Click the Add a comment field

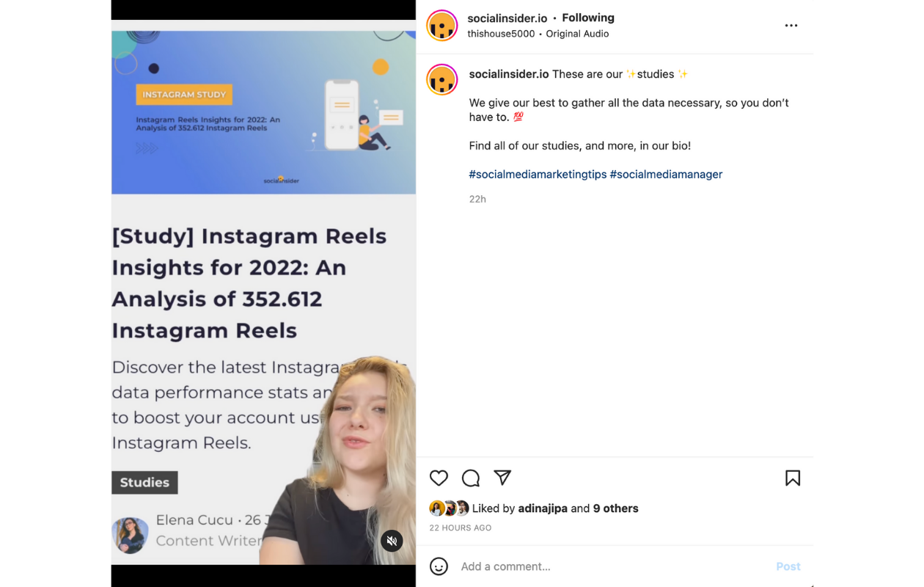[x=612, y=566]
